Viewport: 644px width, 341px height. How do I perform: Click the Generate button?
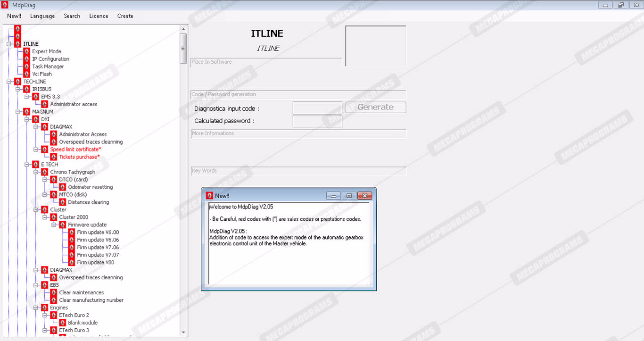click(x=376, y=107)
